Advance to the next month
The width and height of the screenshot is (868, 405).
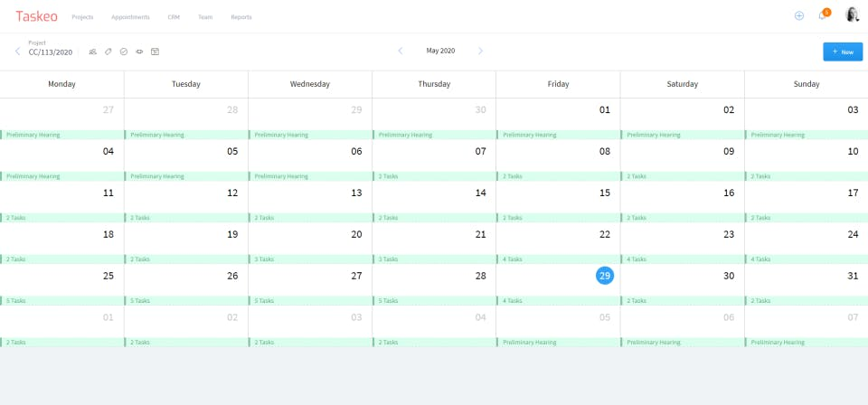tap(480, 52)
